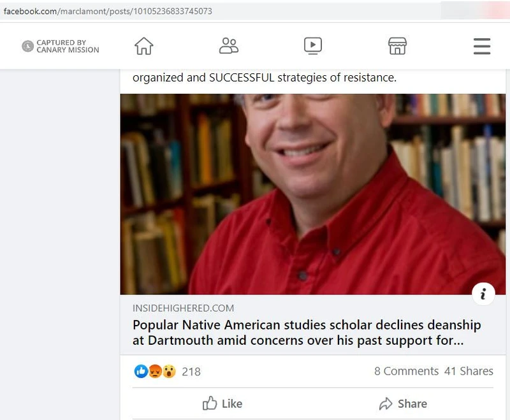Open the Friends icon in the navigation bar
Screen dimensions: 510x420
pos(228,46)
